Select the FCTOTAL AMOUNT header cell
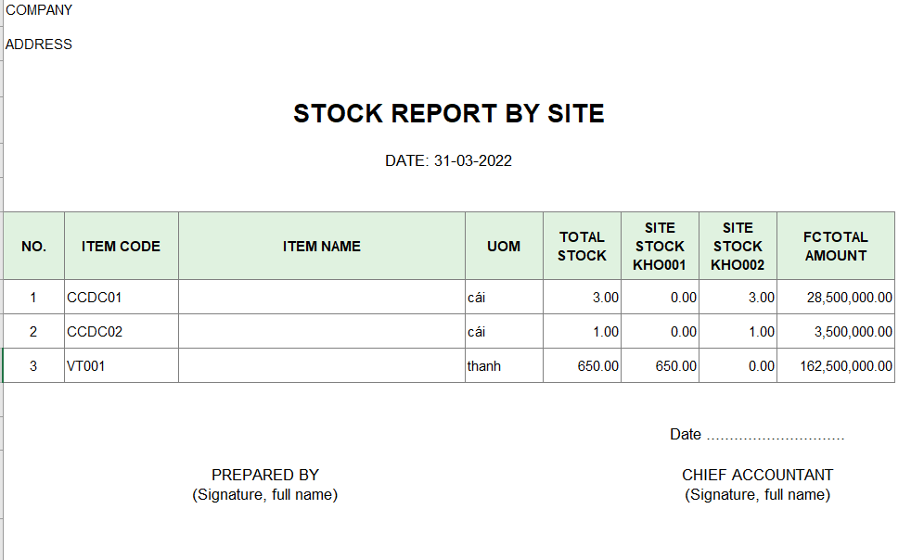The height and width of the screenshot is (560, 924). tap(836, 246)
